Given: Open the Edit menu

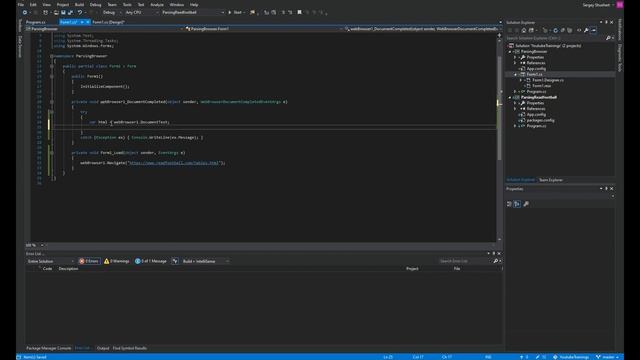Looking at the screenshot, I should [33, 4].
